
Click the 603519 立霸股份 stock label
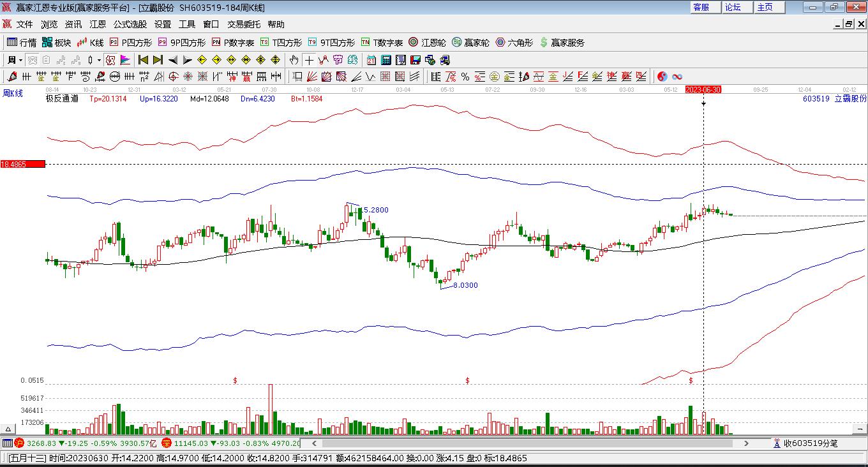coord(834,99)
